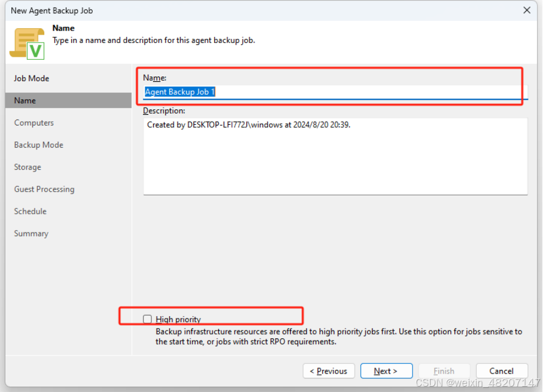The height and width of the screenshot is (392, 543).
Task: Open the Backup Mode step
Action: pyautogui.click(x=39, y=145)
